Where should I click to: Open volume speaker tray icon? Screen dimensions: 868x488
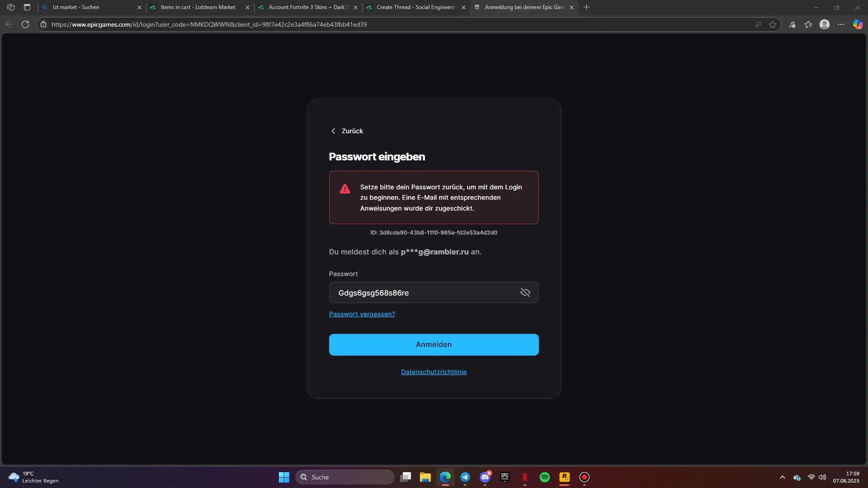tap(822, 477)
